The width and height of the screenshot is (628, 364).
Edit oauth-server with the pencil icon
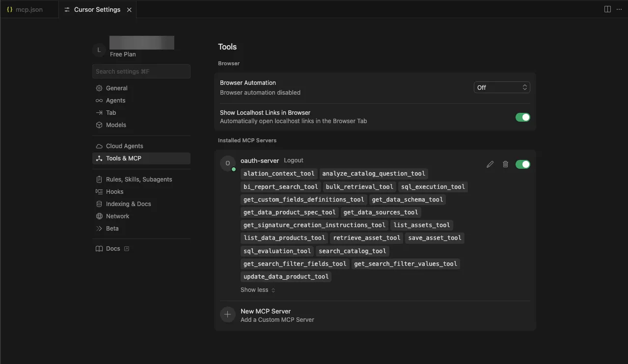pos(490,164)
